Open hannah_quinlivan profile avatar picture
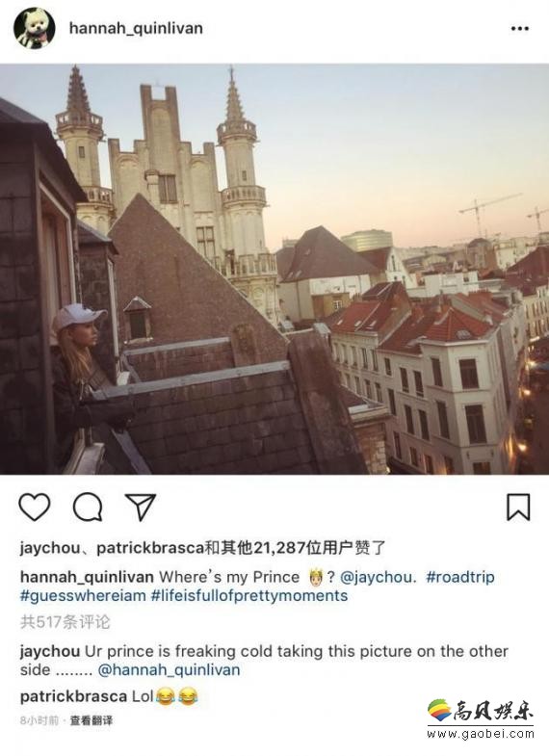Screen dimensions: 549x756 coord(35,28)
